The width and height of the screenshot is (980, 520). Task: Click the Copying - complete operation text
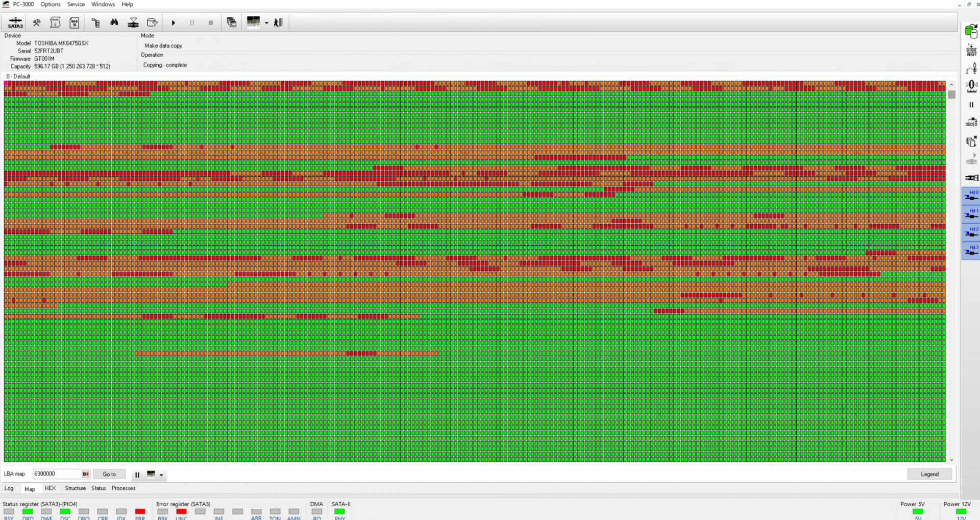coord(165,65)
